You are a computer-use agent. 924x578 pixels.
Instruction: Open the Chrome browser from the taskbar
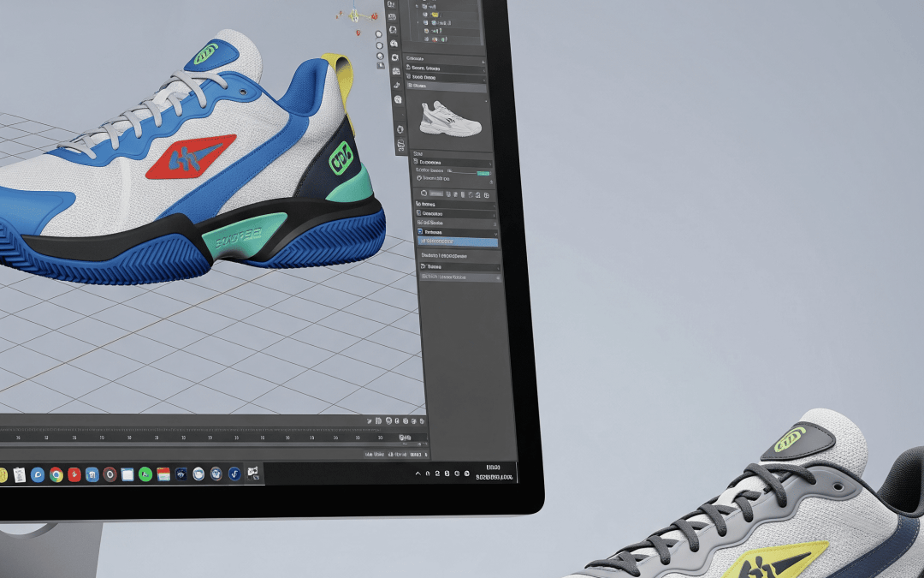tap(56, 474)
